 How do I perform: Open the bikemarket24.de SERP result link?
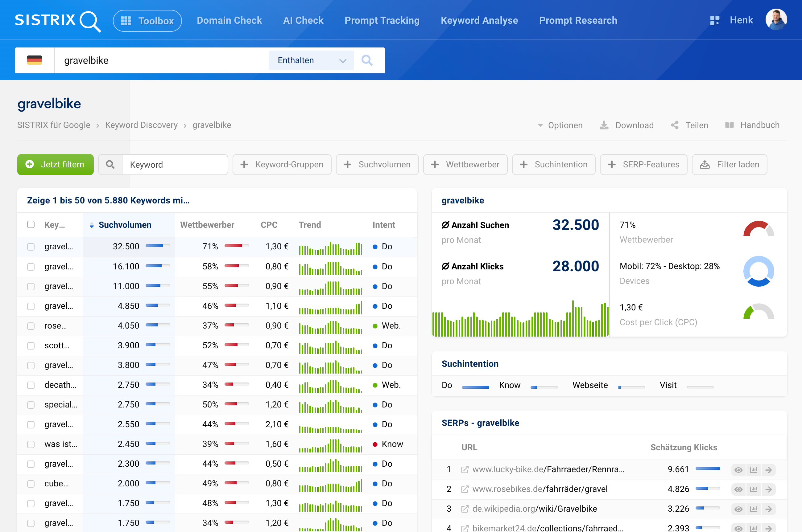click(548, 528)
